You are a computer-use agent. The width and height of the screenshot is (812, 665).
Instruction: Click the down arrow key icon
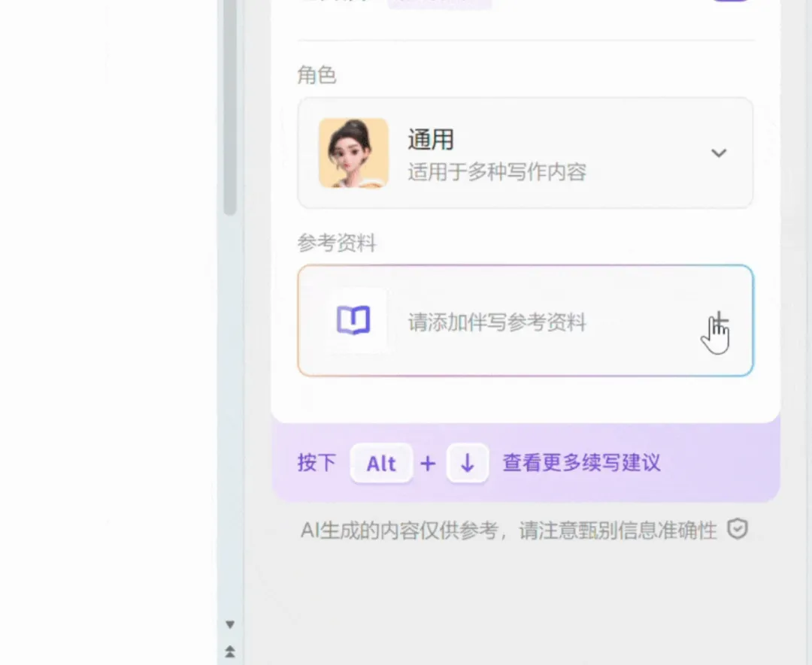coord(467,463)
